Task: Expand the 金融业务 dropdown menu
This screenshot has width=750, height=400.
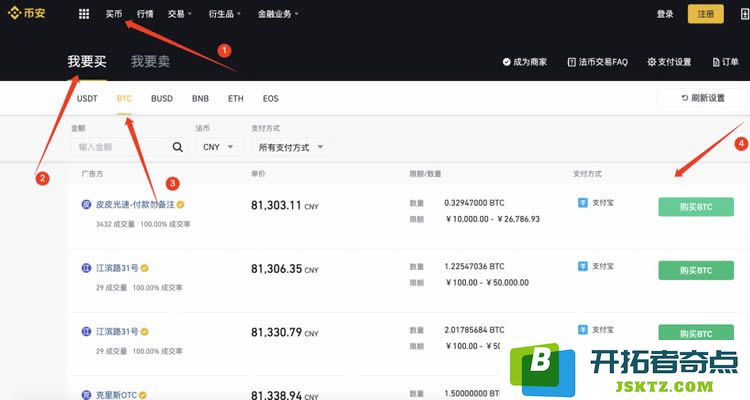Action: [x=278, y=14]
